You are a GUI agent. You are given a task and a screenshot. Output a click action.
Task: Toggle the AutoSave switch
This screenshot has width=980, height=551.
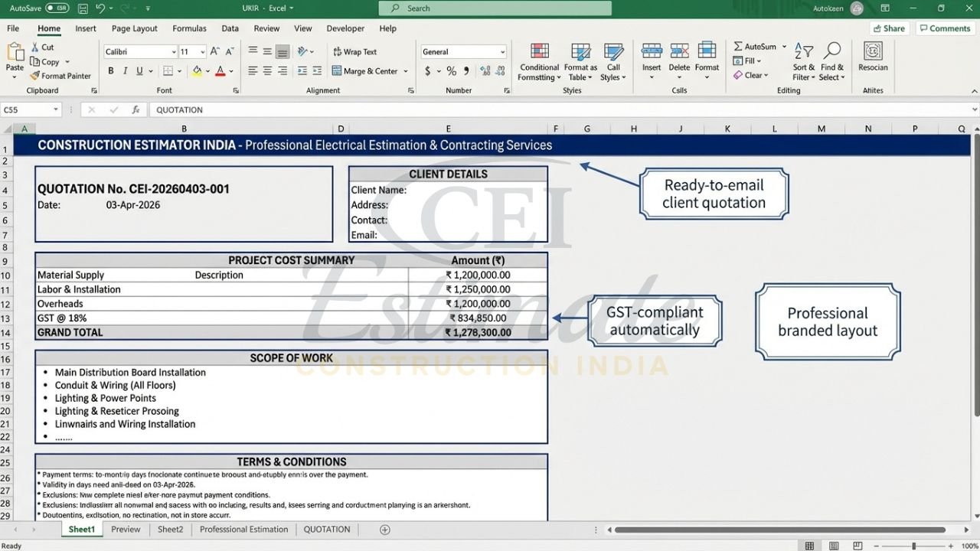pos(57,8)
